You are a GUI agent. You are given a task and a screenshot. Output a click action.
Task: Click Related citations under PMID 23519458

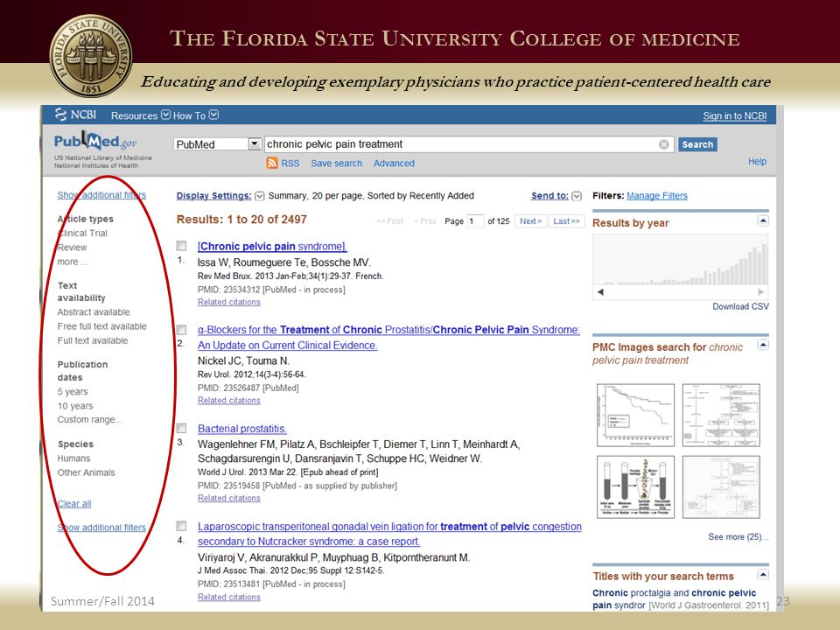228,498
